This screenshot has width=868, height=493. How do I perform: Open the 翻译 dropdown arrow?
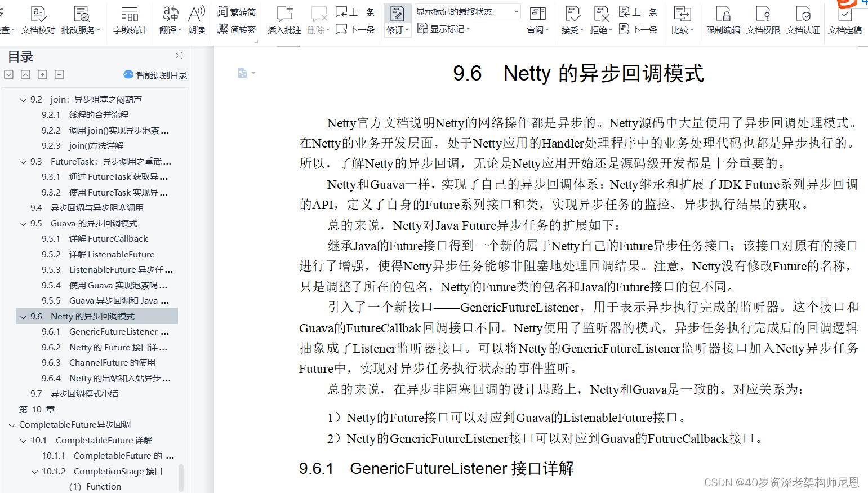180,30
